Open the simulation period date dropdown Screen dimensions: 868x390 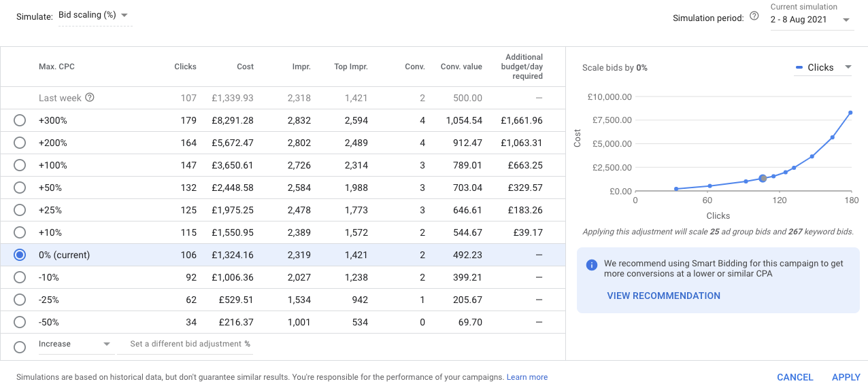811,20
